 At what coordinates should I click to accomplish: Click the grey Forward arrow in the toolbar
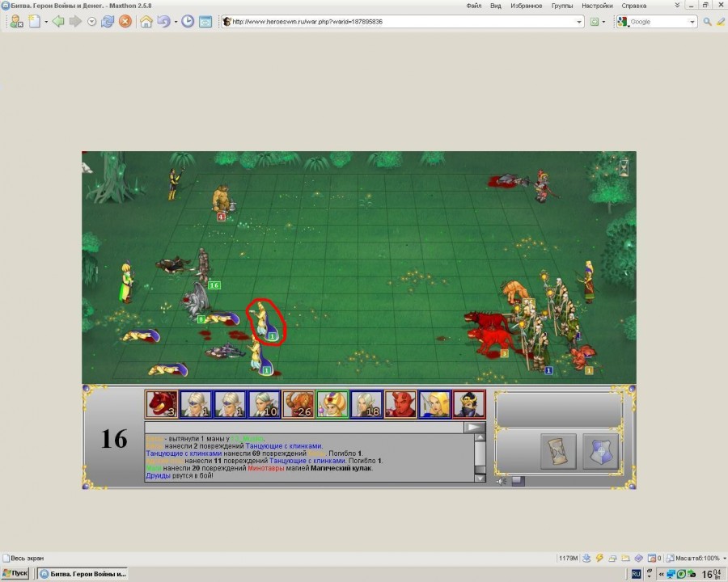click(75, 21)
